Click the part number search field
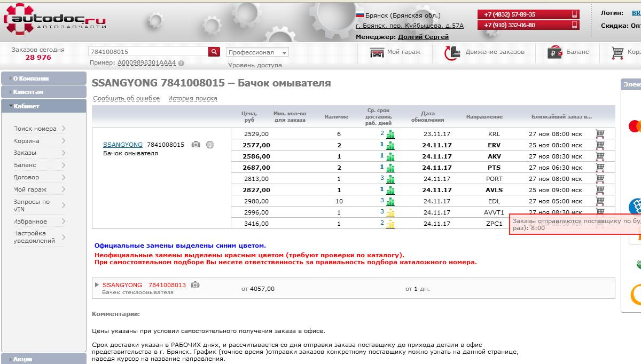This screenshot has width=641, height=364. click(148, 52)
